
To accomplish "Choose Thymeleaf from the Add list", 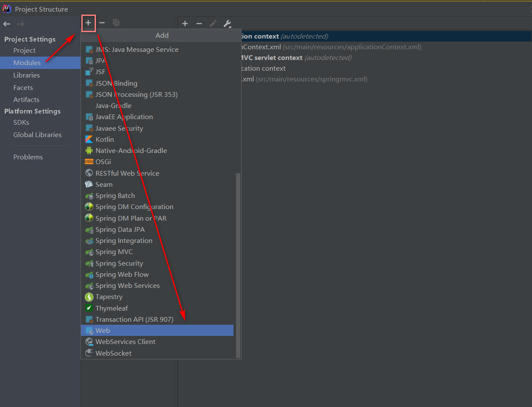I will 158,308.
